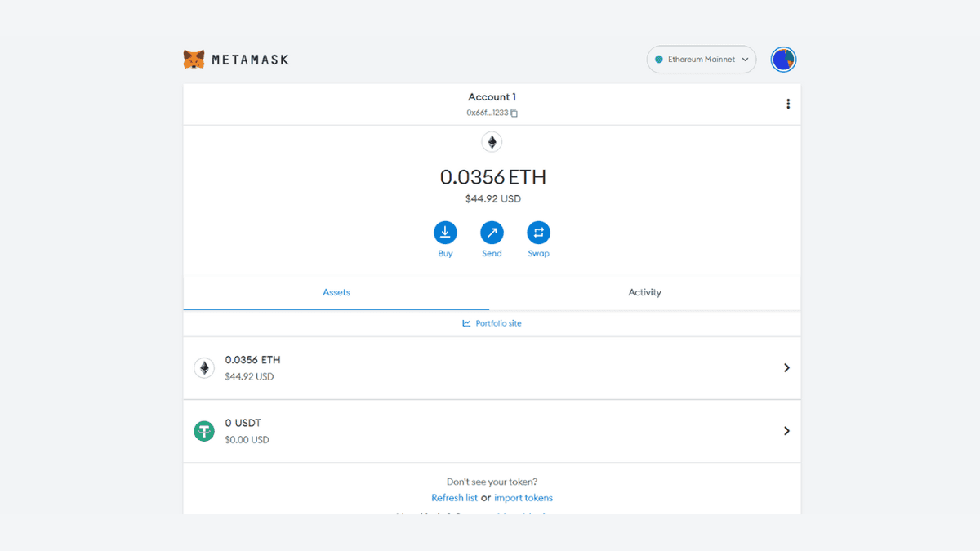980x551 pixels.
Task: Expand the 0 USDT asset row chevron
Action: pyautogui.click(x=786, y=431)
